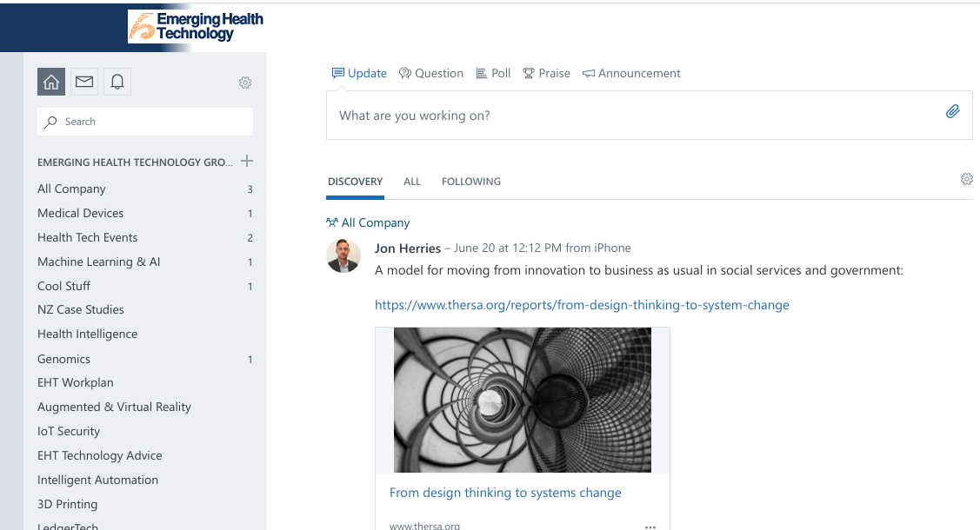Viewport: 980px width, 530px height.
Task: Switch to the Following feed tab
Action: [471, 182]
